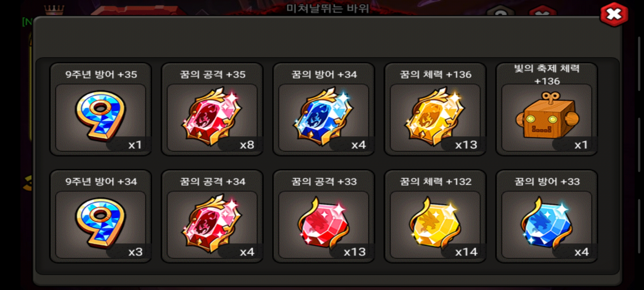Click the crown icon behind the popup
This screenshot has width=644, height=290.
(x=54, y=10)
